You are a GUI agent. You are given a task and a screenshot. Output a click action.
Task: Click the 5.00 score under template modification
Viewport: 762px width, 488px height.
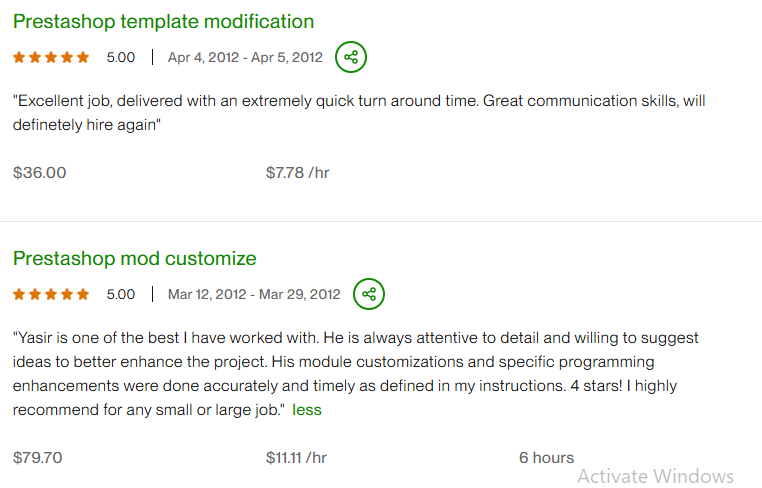[x=121, y=57]
